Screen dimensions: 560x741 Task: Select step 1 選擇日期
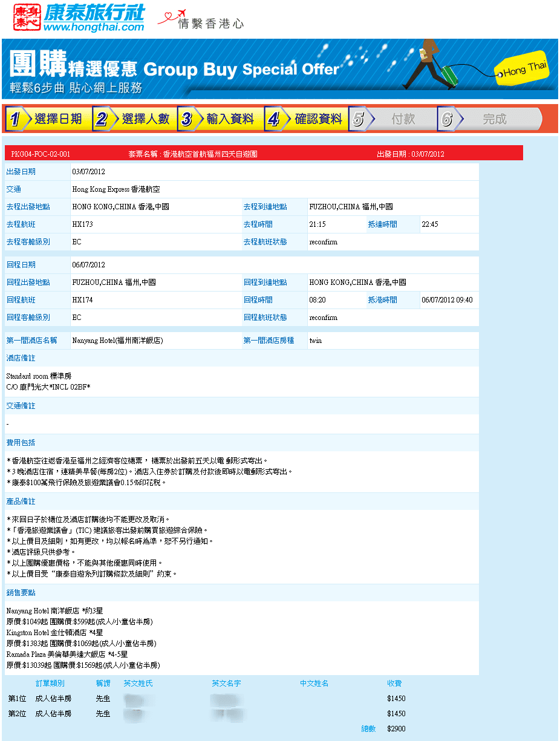tap(58, 119)
